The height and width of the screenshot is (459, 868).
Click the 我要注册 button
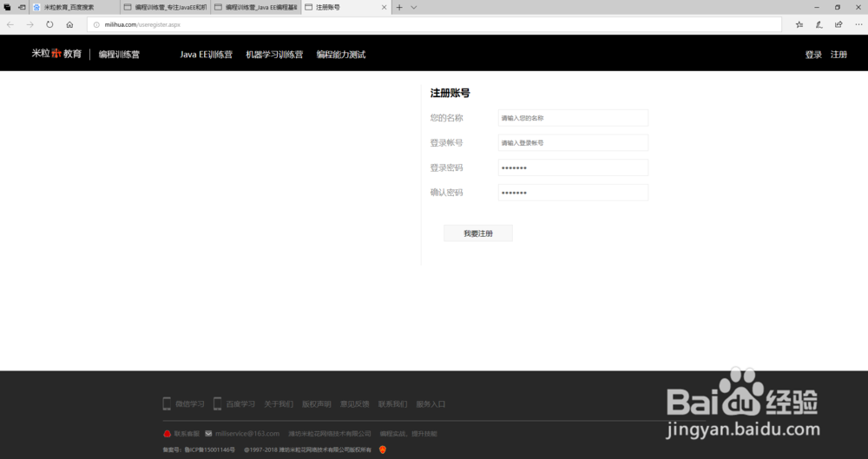(478, 233)
